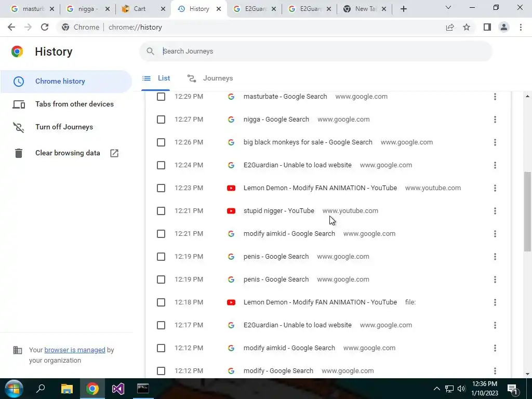Image resolution: width=532 pixels, height=399 pixels.
Task: Open the Chrome three-dot main menu
Action: (x=521, y=27)
